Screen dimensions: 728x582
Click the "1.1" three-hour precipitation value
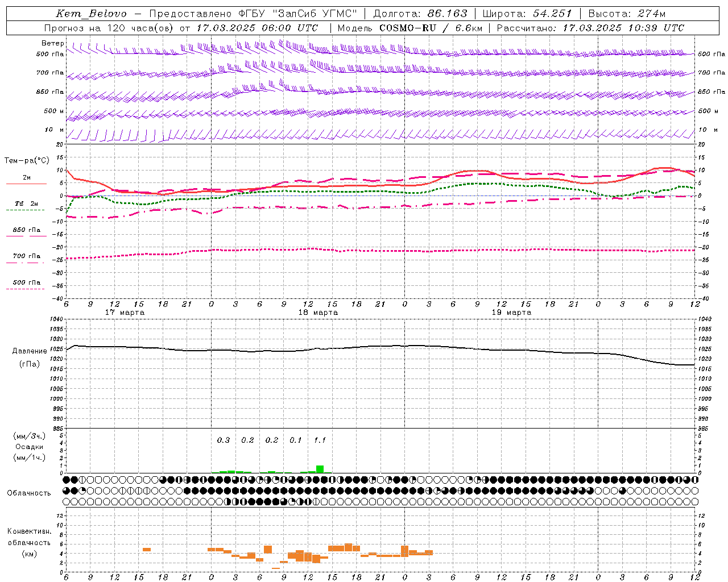pos(320,440)
